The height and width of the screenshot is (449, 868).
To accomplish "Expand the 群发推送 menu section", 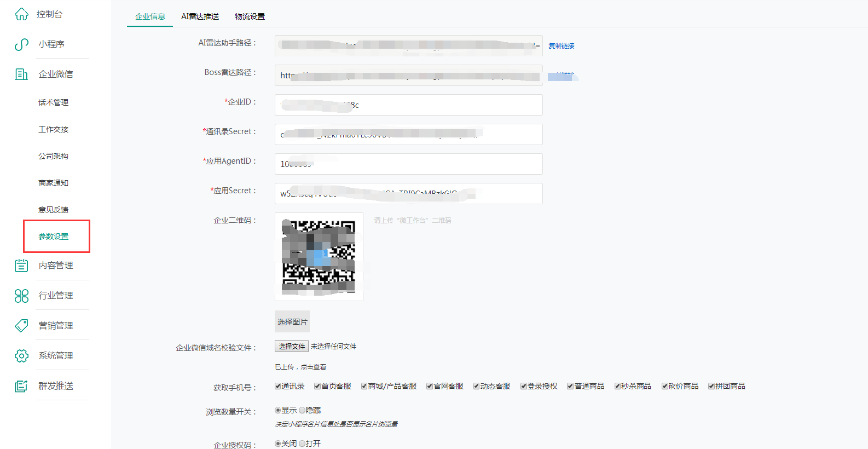I will [56, 386].
